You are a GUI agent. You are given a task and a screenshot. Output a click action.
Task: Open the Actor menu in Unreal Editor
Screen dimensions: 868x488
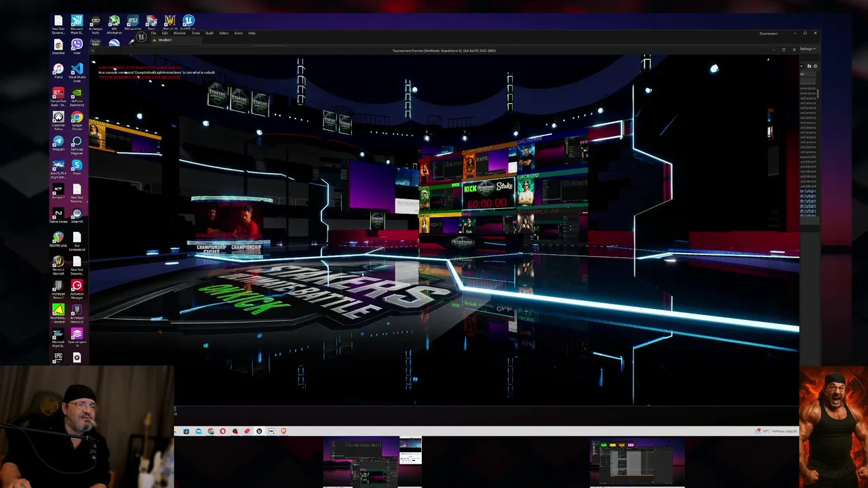[238, 33]
